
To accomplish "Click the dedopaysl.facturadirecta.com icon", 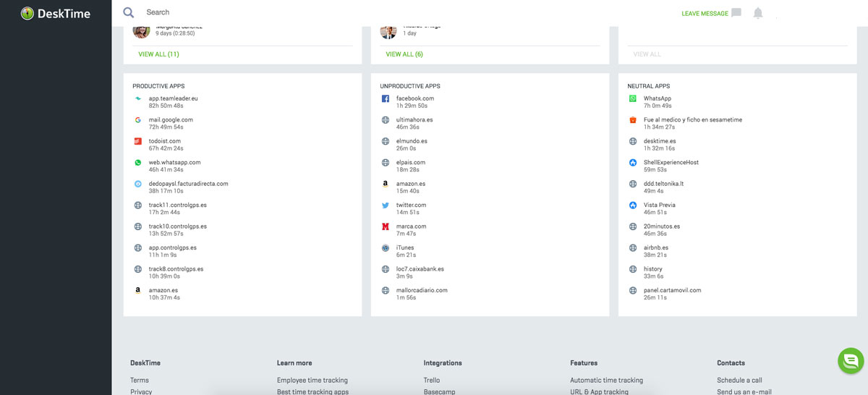I will point(138,184).
